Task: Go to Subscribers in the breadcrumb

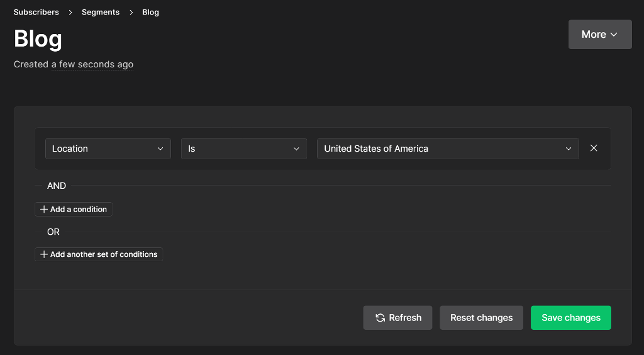Action: click(36, 12)
